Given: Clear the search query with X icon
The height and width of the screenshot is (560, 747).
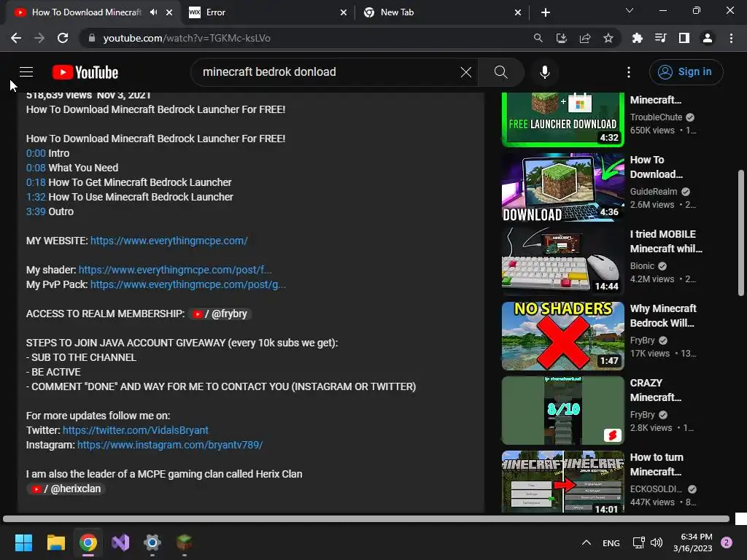Looking at the screenshot, I should click(466, 72).
